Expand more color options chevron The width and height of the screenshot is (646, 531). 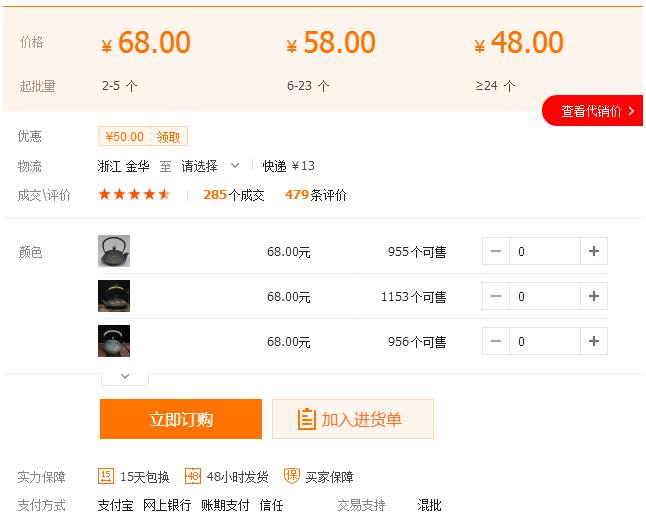click(125, 376)
